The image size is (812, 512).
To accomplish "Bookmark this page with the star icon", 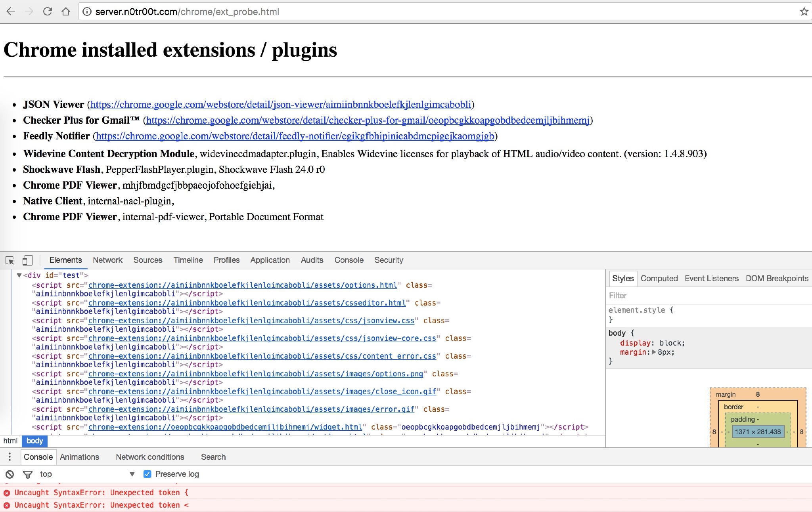I will pos(804,11).
